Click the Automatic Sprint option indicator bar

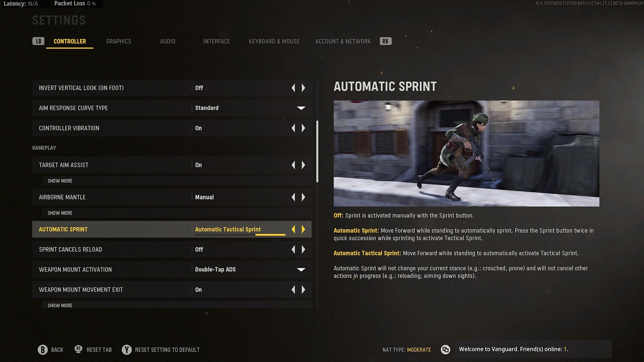tap(240, 235)
